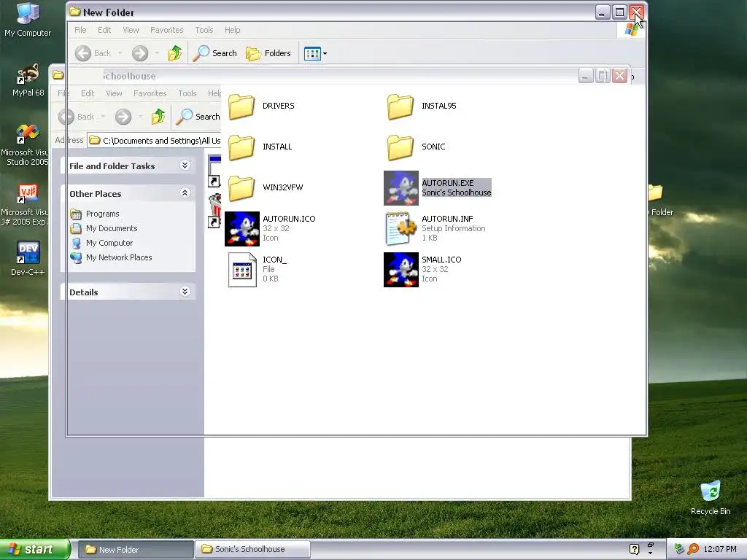Click the system tray clock
Image resolution: width=747 pixels, height=560 pixels.
[x=720, y=550]
